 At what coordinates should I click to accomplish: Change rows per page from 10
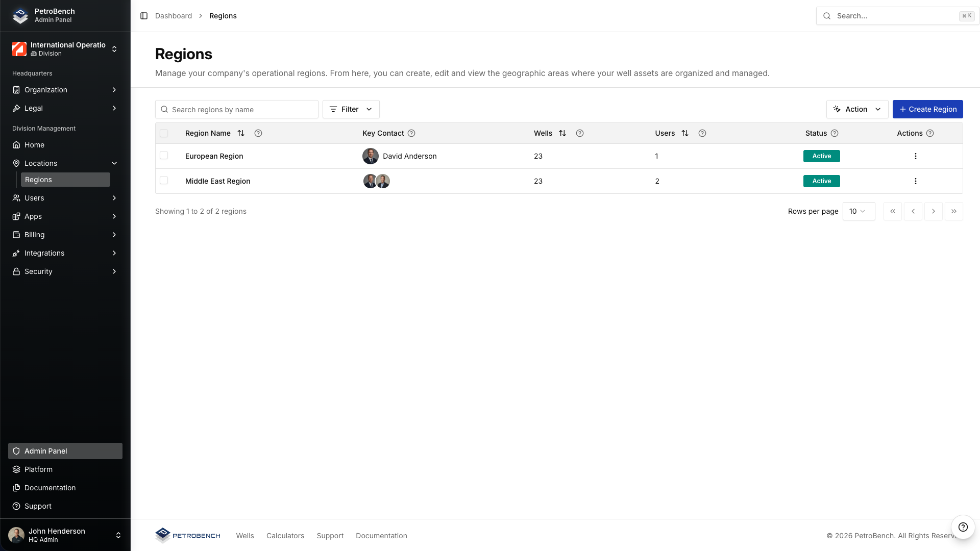859,211
